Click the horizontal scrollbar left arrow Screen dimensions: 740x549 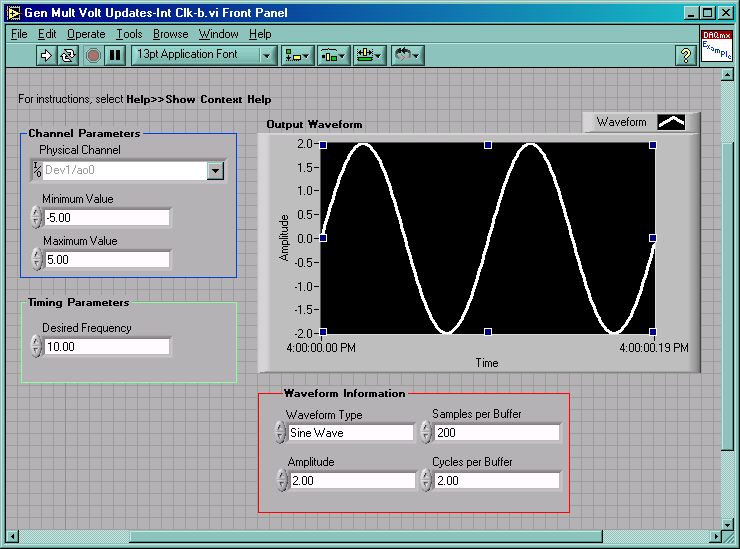click(x=13, y=536)
